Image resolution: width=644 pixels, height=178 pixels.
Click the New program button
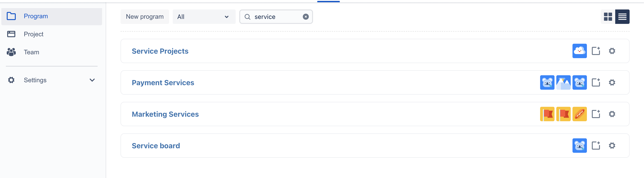145,17
